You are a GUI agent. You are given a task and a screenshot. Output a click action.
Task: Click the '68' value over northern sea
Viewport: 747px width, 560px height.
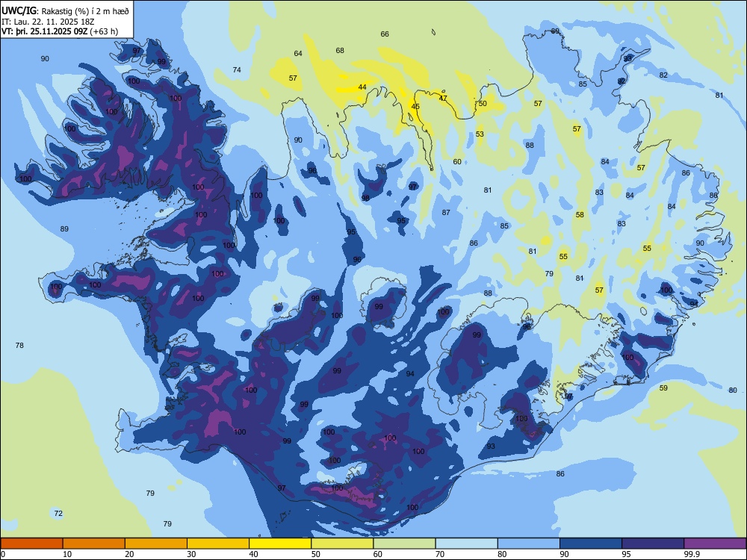(x=340, y=51)
